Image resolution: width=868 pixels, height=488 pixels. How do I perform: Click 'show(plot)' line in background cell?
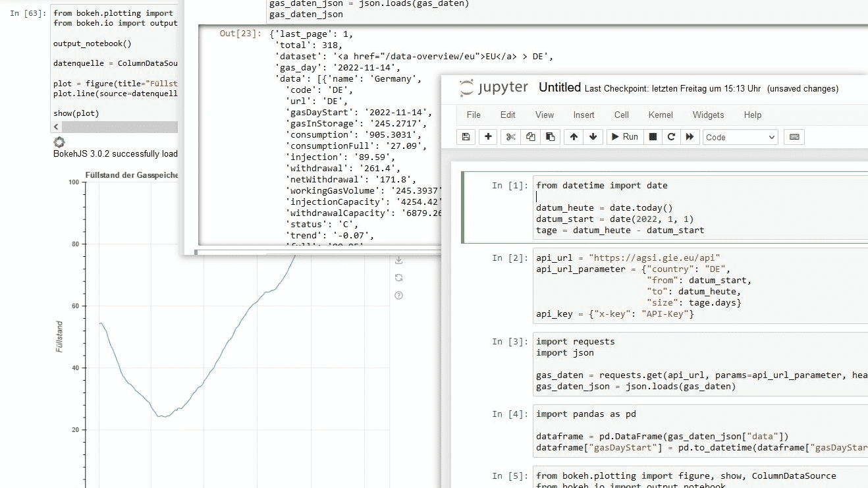76,113
